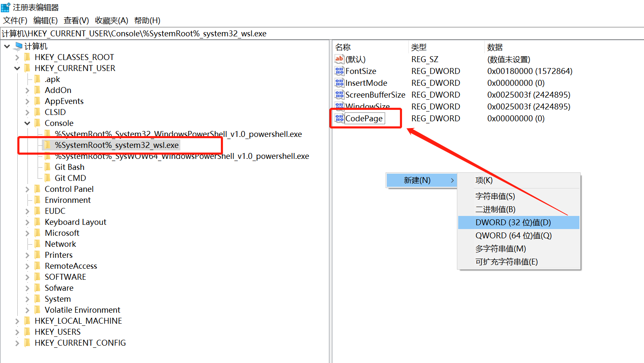Expand the HKEY_CLASSES_ROOT hive
The height and width of the screenshot is (363, 644).
(17, 57)
